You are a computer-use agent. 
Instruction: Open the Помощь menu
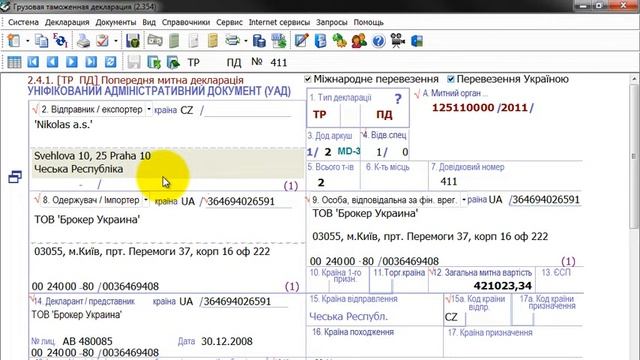coord(368,22)
